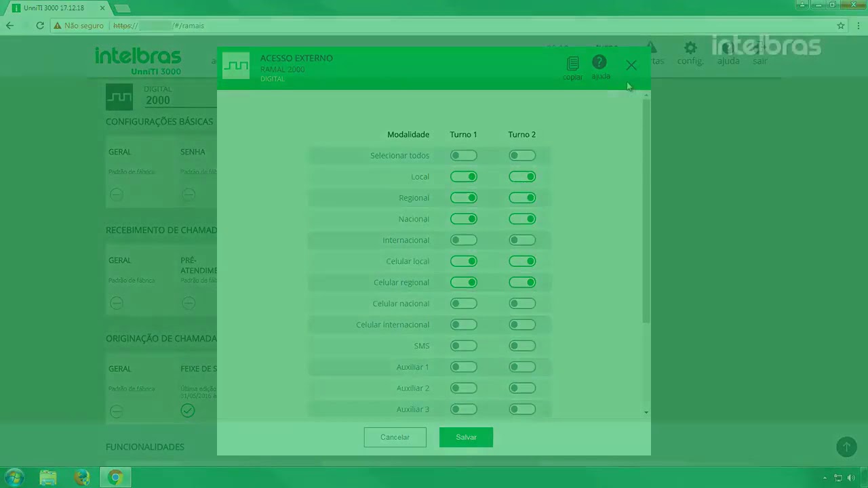Disable Regional in Turno 2
This screenshot has width=868, height=488.
click(x=522, y=198)
